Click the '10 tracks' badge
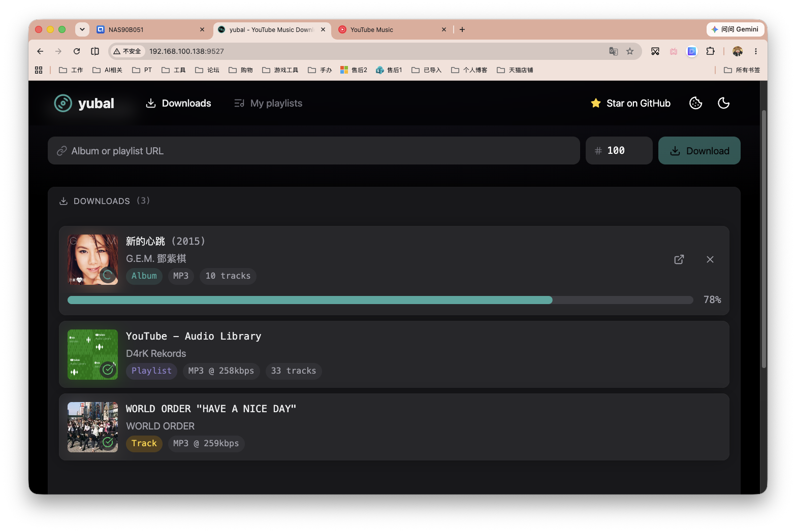 click(228, 276)
